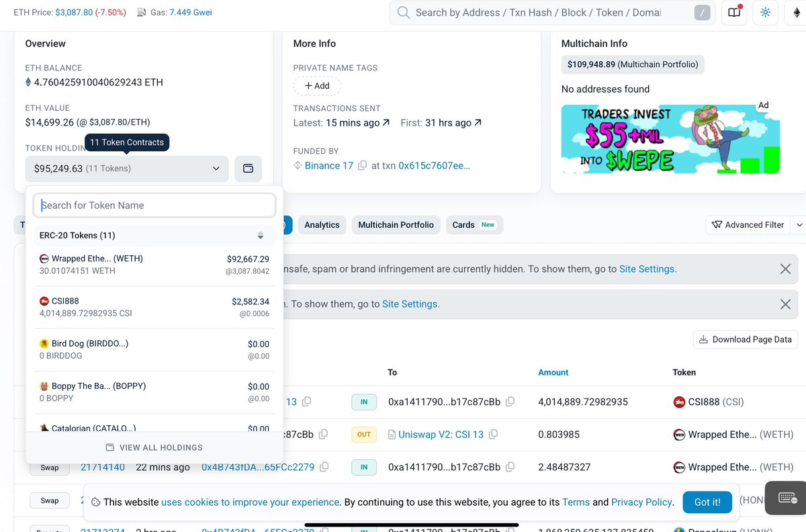Open From address 0x4B743fDA...65FCc2279 link
806x532 pixels.
258,467
